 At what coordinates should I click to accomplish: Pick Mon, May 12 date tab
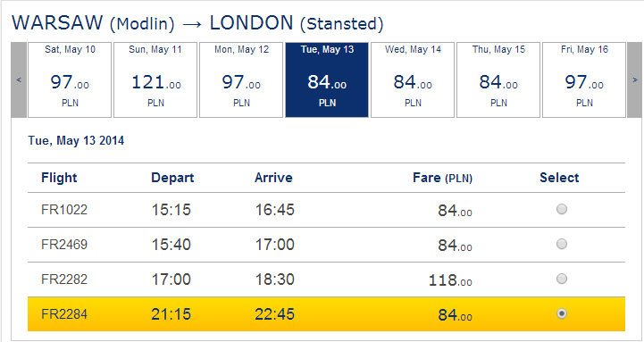point(241,79)
